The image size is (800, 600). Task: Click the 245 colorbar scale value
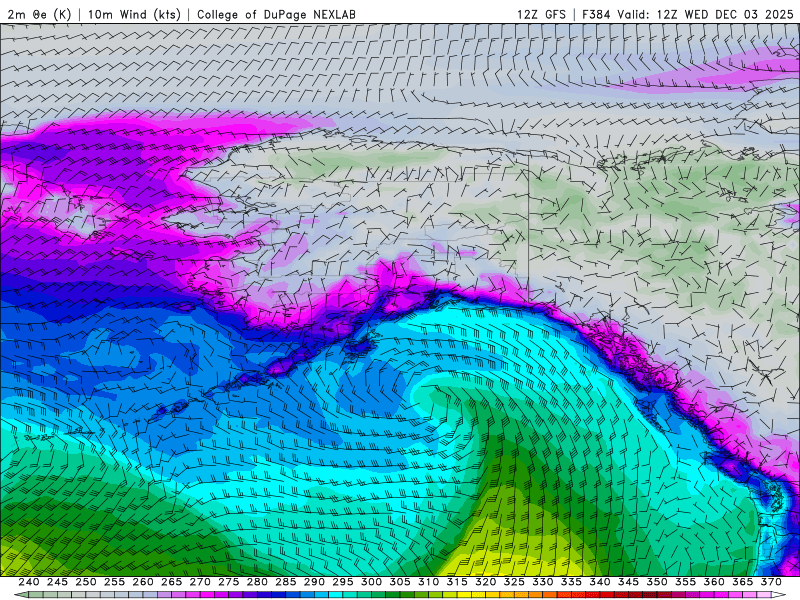coord(57,582)
